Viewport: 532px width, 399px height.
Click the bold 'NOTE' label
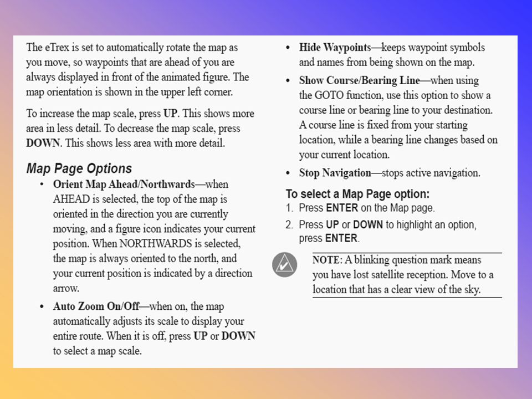tap(327, 260)
